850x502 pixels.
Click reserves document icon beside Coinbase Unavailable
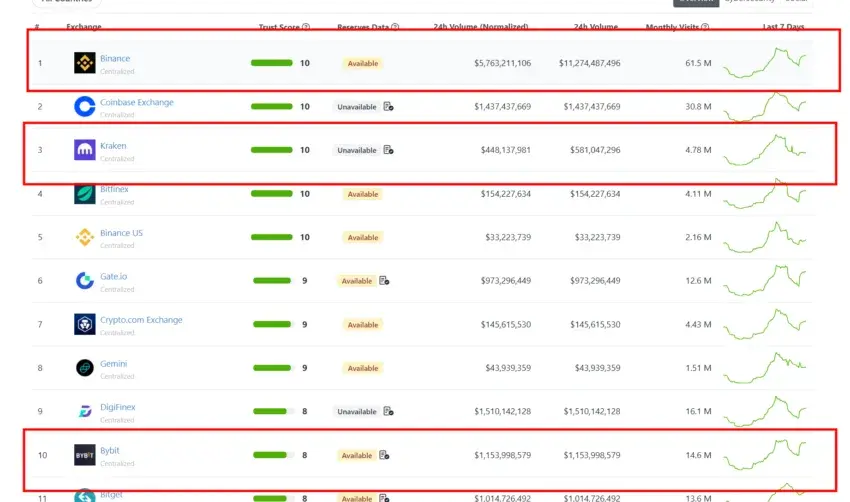pyautogui.click(x=388, y=106)
